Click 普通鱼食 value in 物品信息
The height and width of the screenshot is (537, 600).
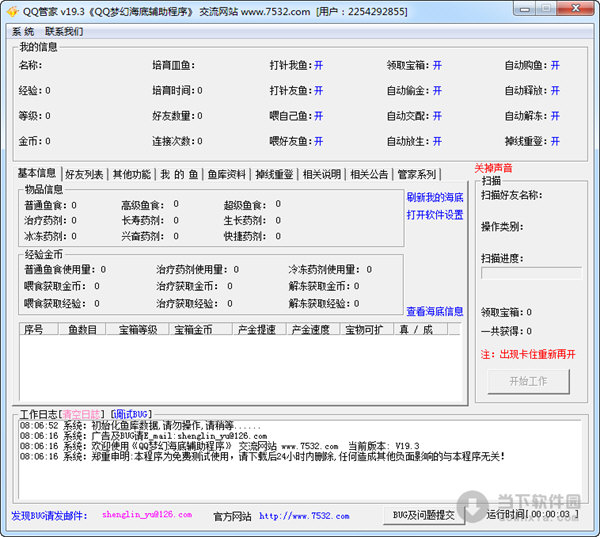pyautogui.click(x=74, y=206)
